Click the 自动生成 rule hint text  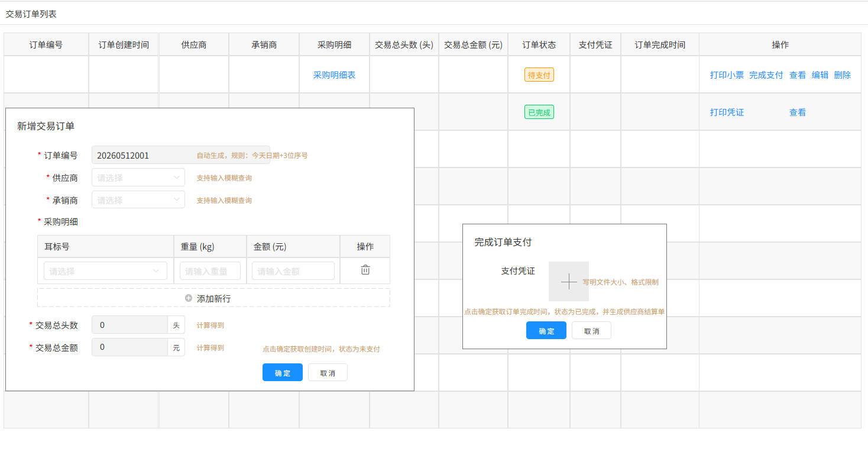[x=252, y=156]
